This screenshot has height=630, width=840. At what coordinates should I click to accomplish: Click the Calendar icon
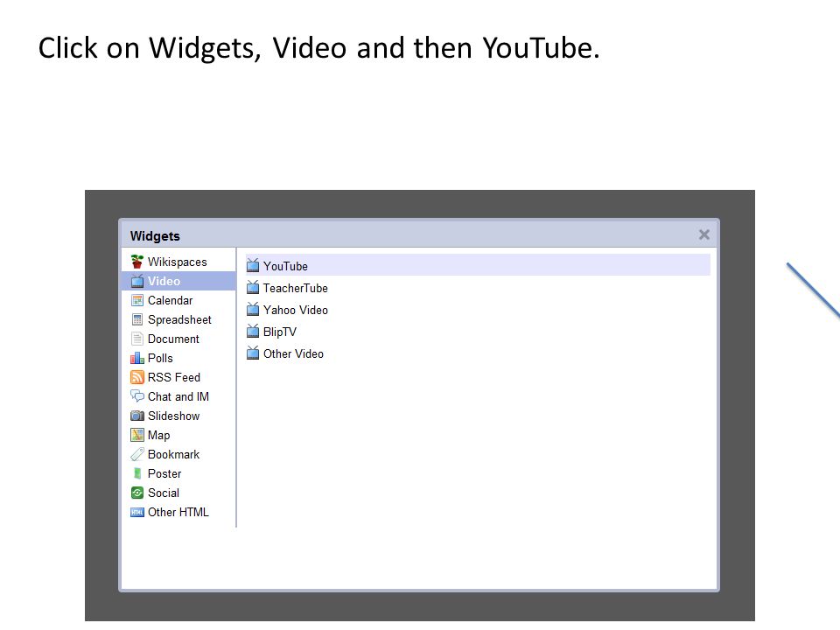137,300
